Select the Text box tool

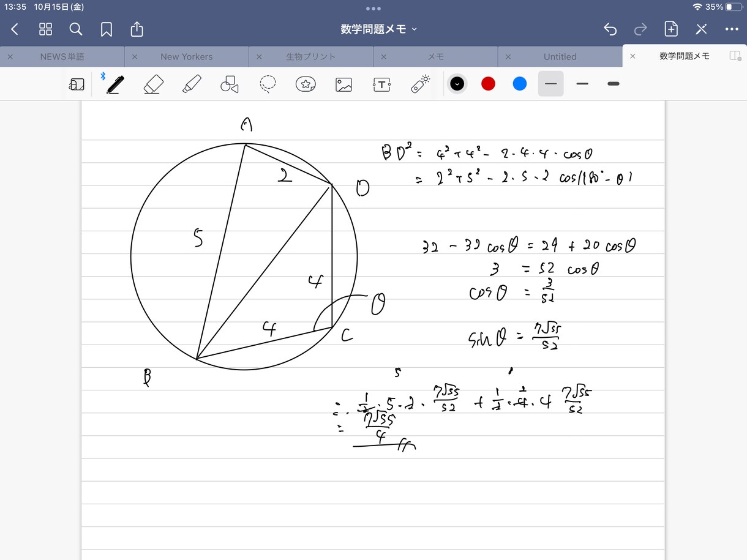pyautogui.click(x=381, y=84)
